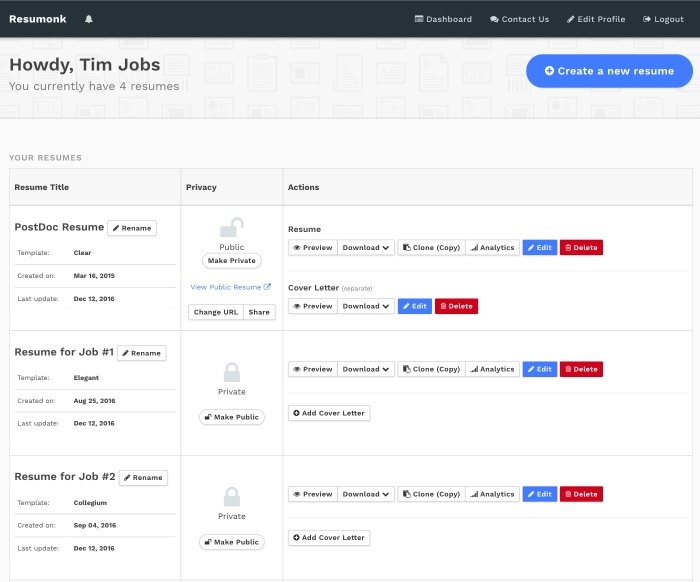Screen dimensions: 700x582
Task: Open the View Public Resume link
Action: click(230, 287)
